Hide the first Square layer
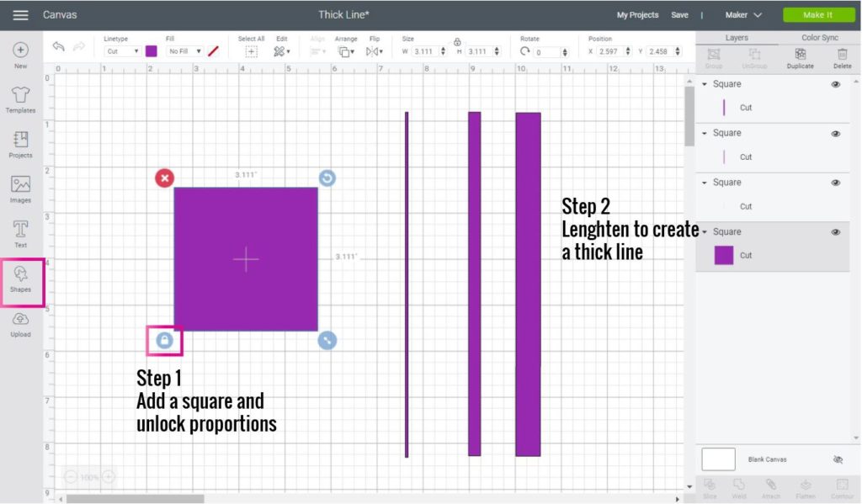The height and width of the screenshot is (504, 862). 836,84
